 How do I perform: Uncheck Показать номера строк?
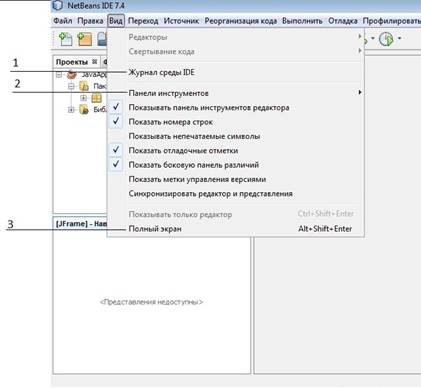(116, 122)
